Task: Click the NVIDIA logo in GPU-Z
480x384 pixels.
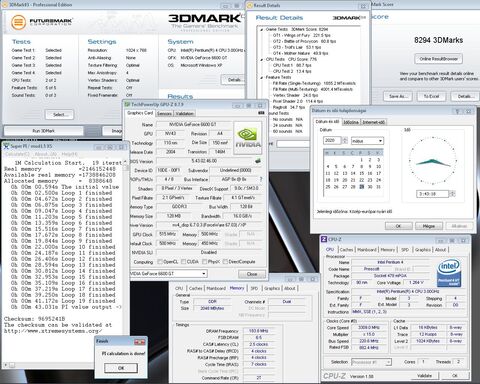Action: point(248,138)
